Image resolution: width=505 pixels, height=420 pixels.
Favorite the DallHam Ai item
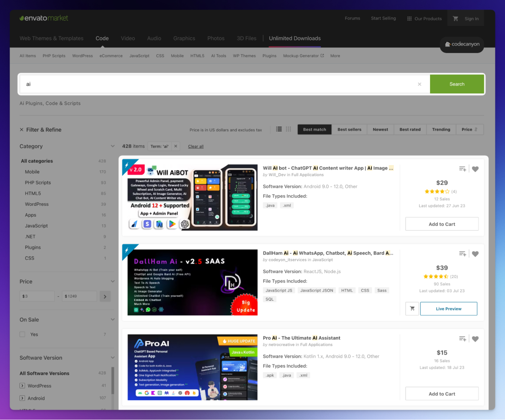[475, 254]
